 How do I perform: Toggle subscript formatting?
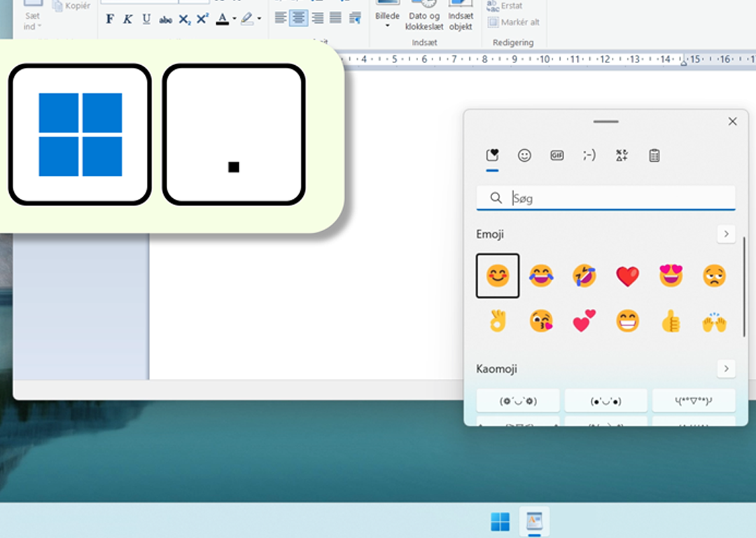pos(184,20)
